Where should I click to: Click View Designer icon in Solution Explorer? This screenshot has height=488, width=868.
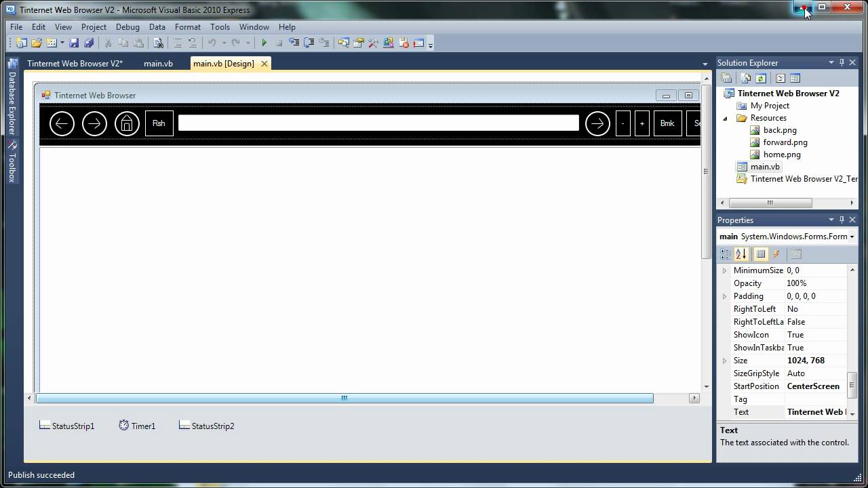795,78
